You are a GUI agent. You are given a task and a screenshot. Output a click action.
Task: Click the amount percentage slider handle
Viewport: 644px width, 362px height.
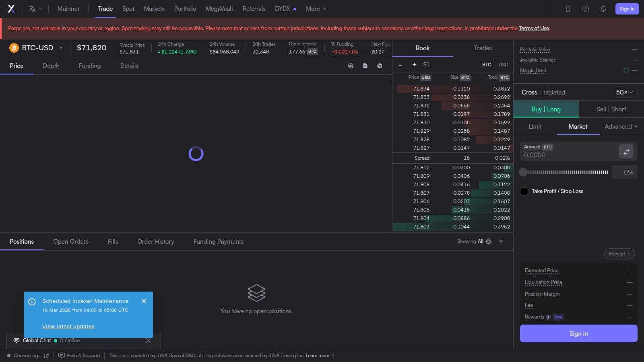[523, 172]
